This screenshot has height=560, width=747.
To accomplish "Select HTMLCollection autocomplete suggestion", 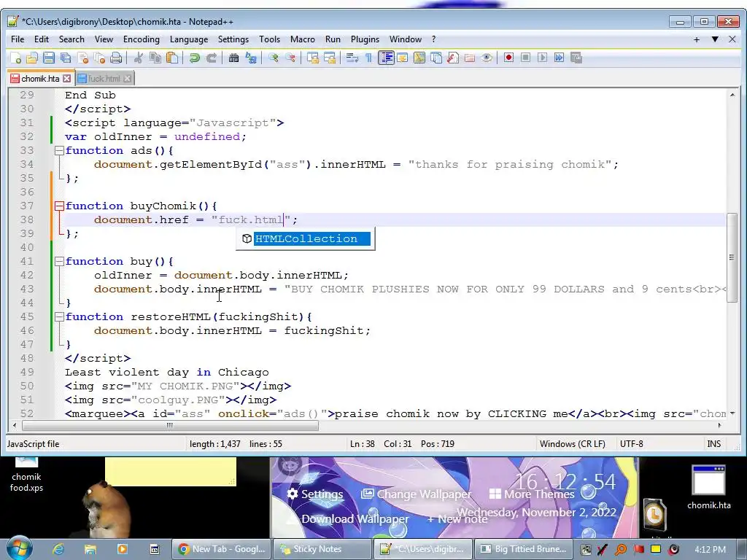I will point(306,238).
